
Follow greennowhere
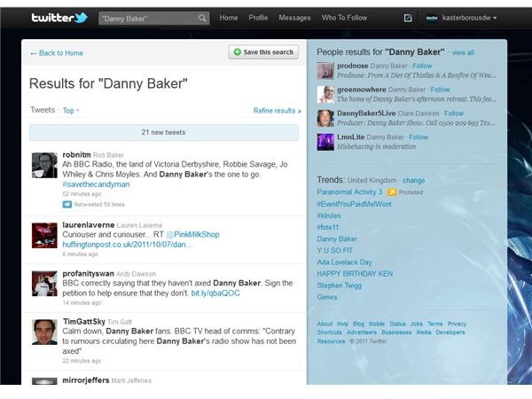point(440,90)
